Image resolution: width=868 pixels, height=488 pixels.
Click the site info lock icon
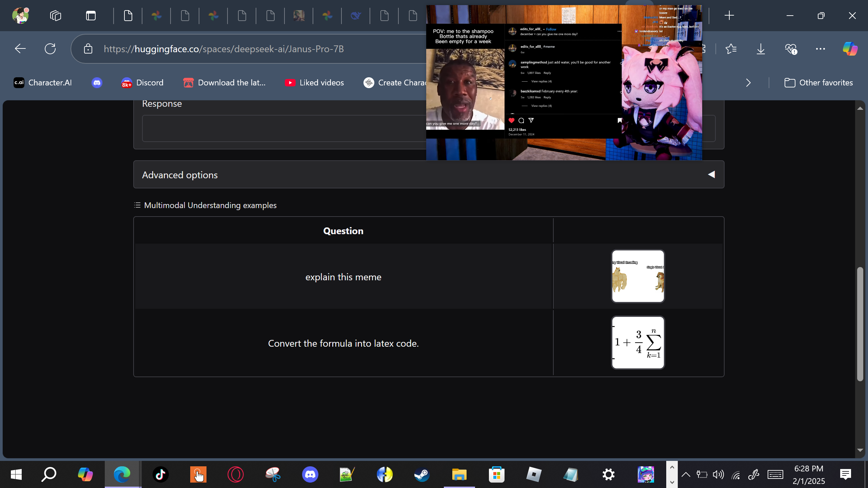tap(88, 49)
